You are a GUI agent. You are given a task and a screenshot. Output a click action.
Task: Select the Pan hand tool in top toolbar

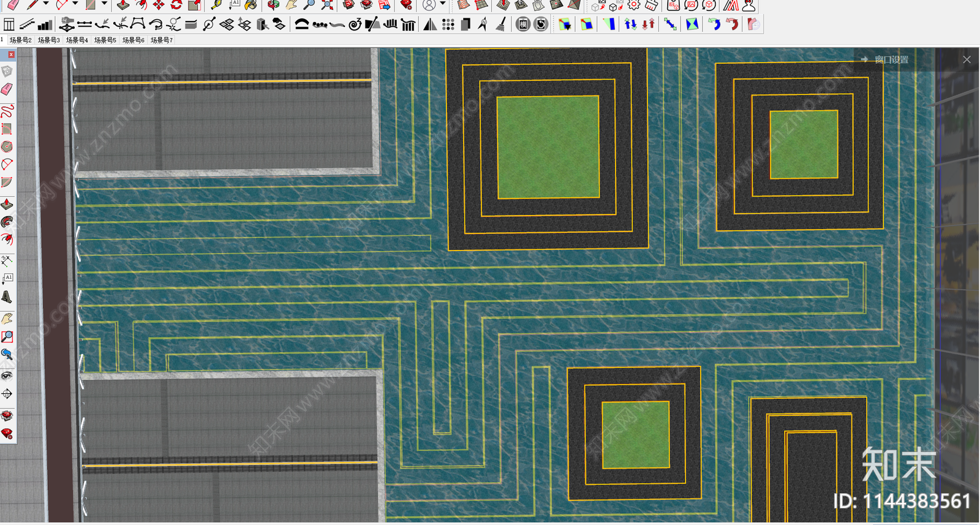click(292, 5)
